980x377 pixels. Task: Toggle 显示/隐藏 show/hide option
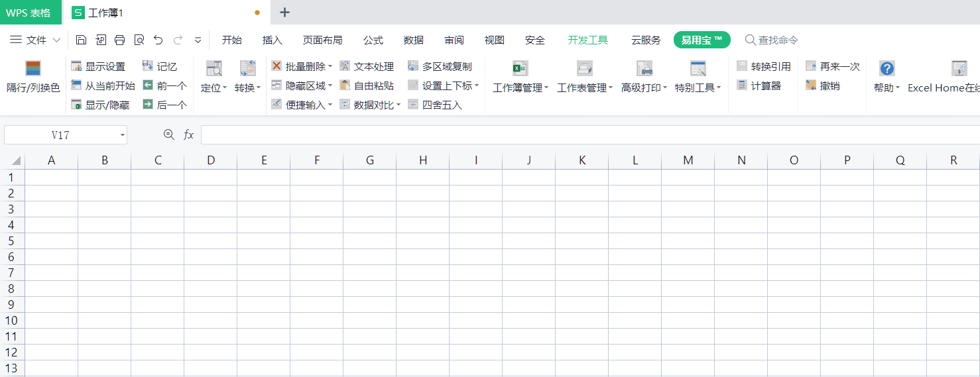(x=76, y=105)
